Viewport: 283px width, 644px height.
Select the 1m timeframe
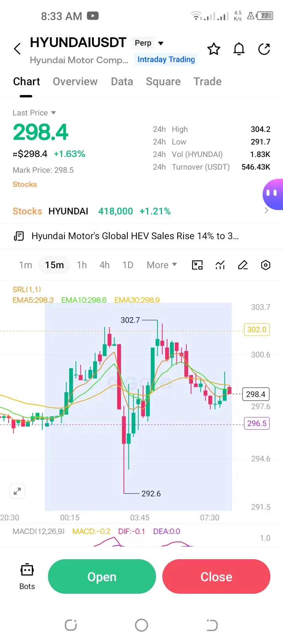click(26, 265)
